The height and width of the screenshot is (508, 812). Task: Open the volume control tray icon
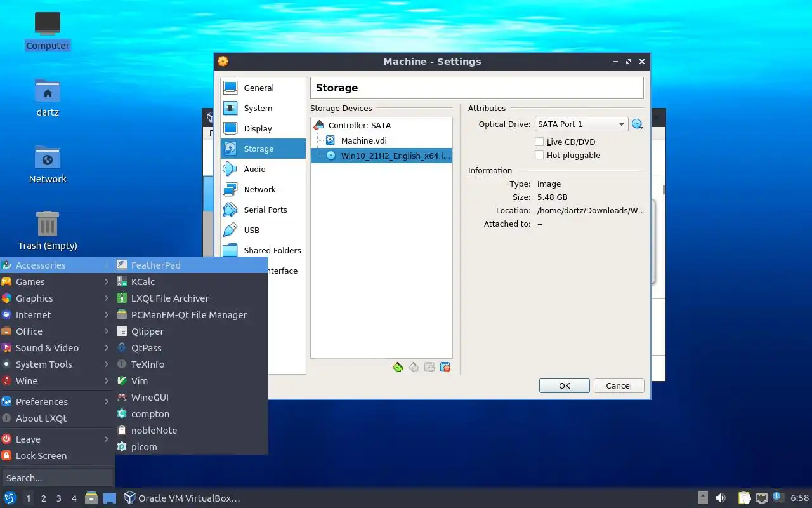[x=721, y=498]
